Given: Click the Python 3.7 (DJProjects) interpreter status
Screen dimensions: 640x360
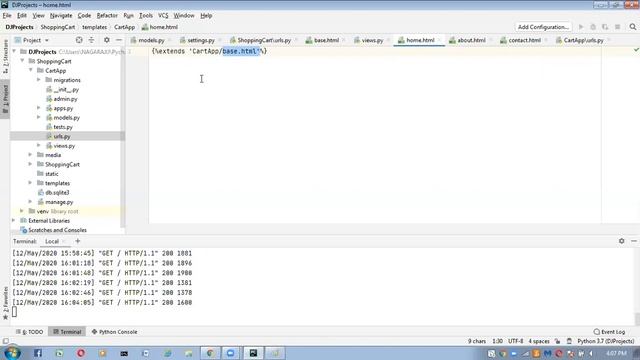Looking at the screenshot, I should [606, 341].
